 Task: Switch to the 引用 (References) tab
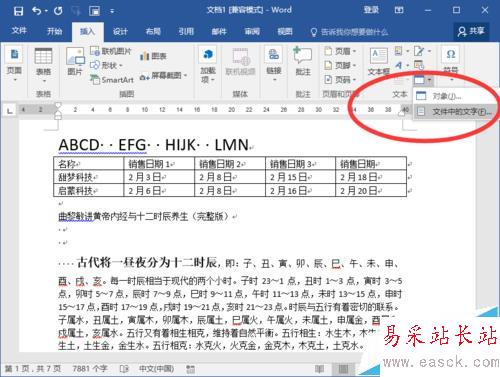(x=186, y=32)
